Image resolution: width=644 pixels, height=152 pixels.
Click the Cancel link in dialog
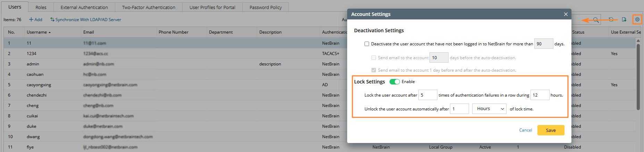click(x=525, y=130)
